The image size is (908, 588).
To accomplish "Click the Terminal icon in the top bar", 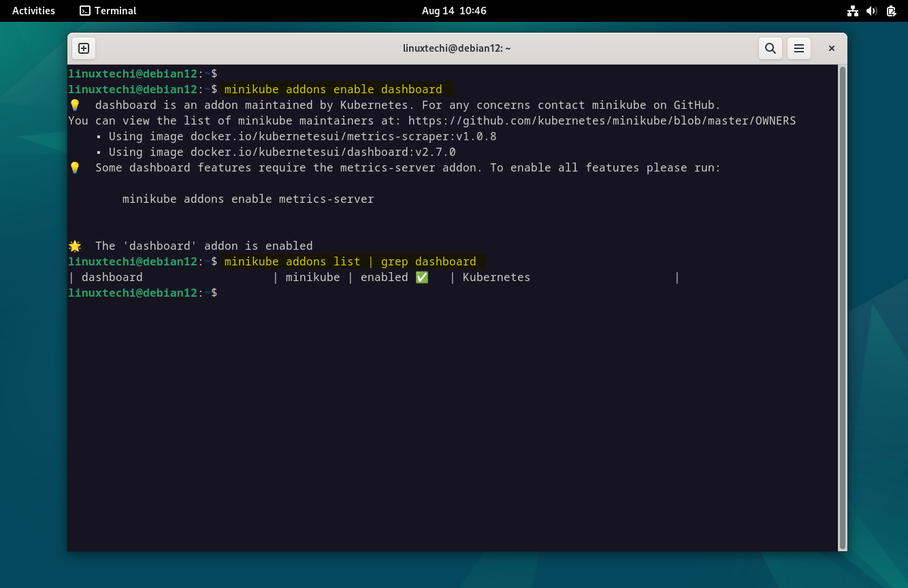I will (x=85, y=11).
